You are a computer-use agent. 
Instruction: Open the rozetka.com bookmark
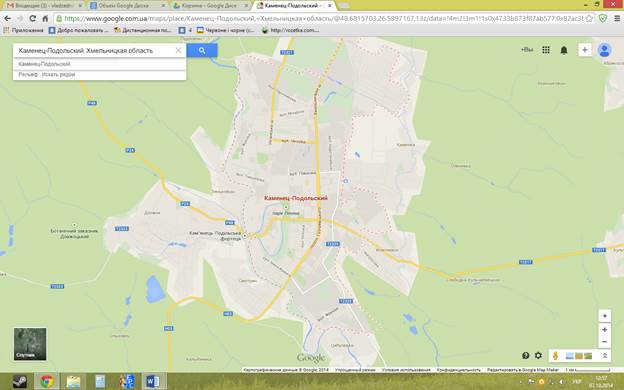pos(291,30)
